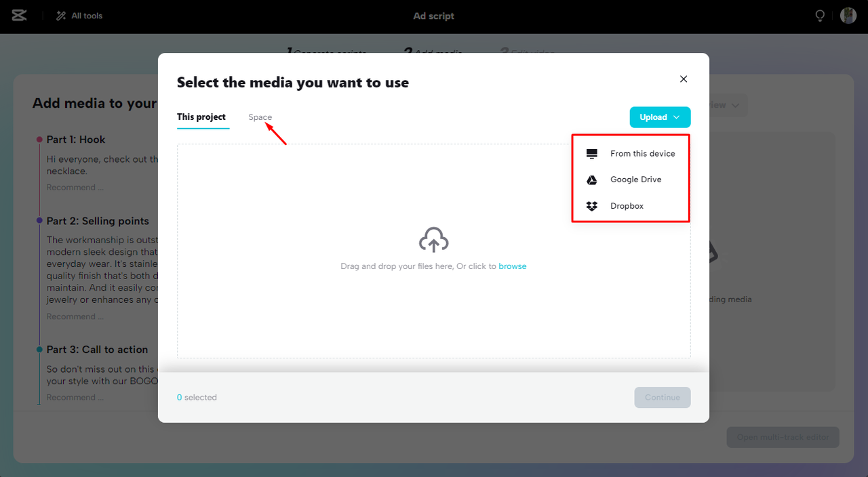Choose From this device option
The height and width of the screenshot is (477, 868).
click(631, 154)
